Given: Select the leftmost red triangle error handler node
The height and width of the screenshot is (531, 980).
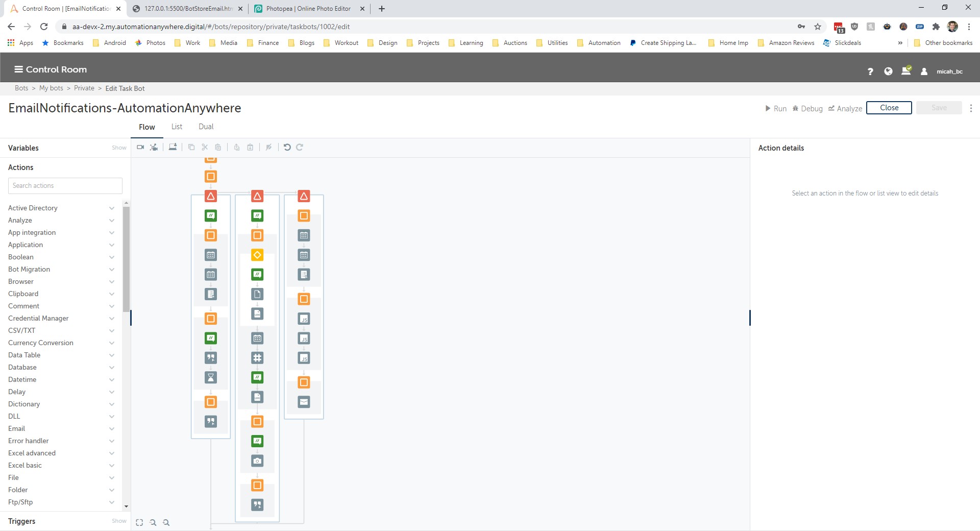Looking at the screenshot, I should pyautogui.click(x=211, y=196).
